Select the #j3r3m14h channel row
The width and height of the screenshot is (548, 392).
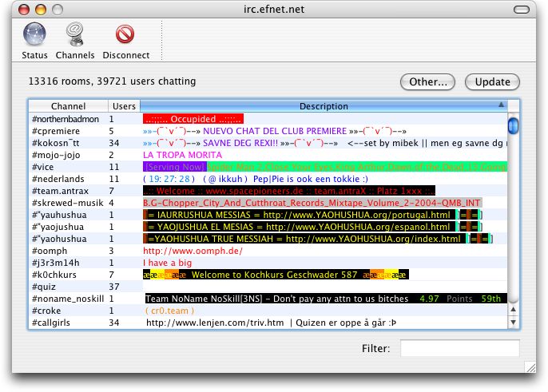[268, 263]
